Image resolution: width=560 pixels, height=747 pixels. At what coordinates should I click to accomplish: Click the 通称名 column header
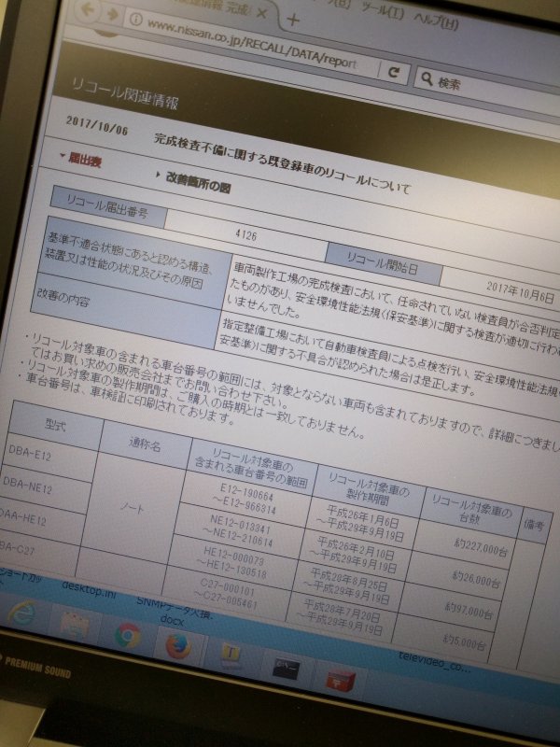point(146,444)
